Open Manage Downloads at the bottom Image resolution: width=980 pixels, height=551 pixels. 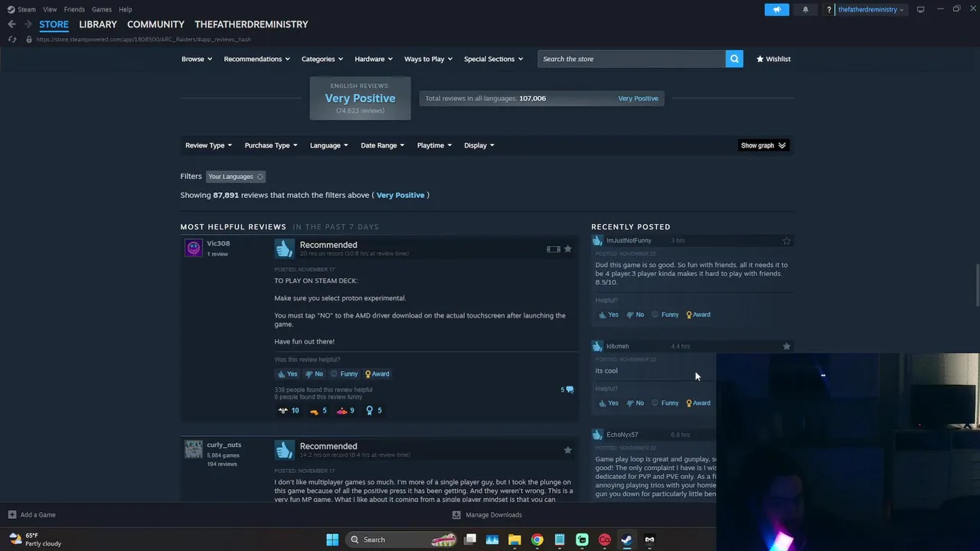(x=487, y=514)
